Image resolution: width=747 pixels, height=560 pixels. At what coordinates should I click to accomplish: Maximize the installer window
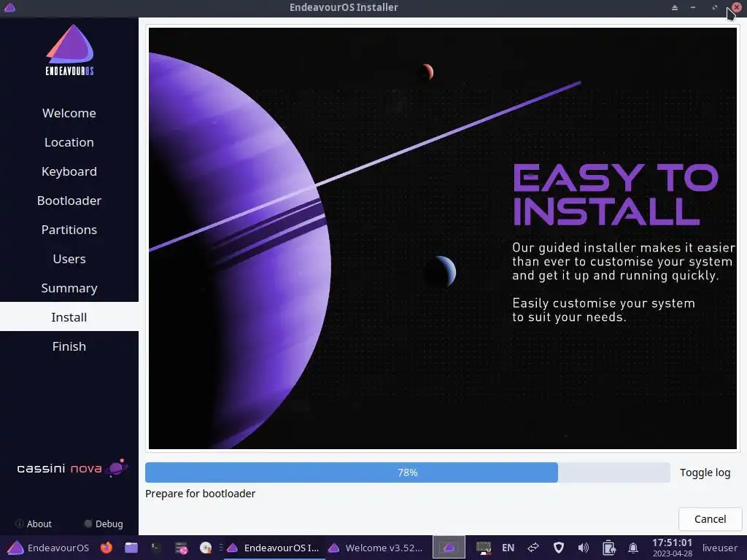715,7
